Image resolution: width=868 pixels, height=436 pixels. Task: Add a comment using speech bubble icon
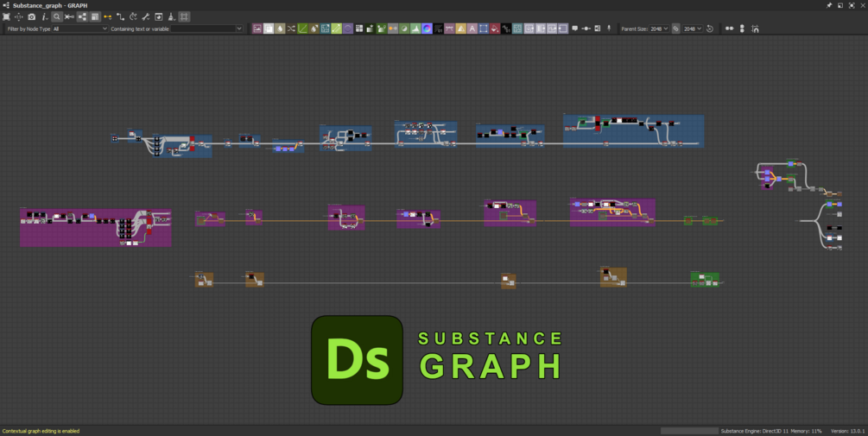(574, 28)
